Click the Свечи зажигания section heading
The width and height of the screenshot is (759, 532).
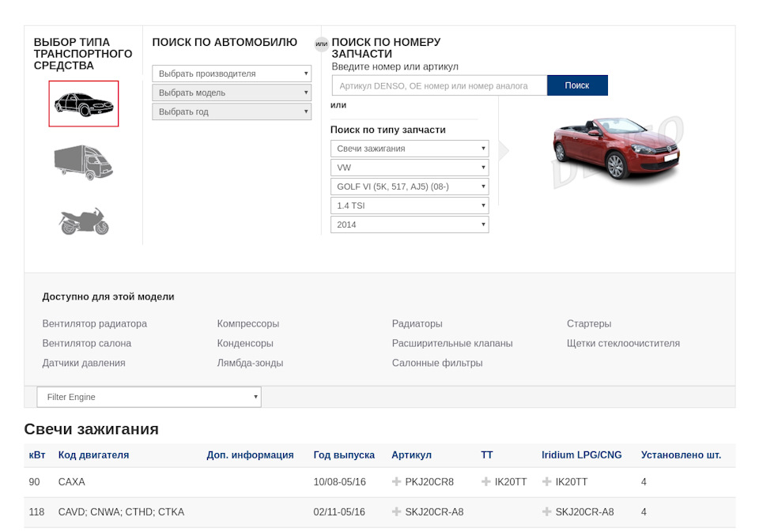tap(92, 429)
